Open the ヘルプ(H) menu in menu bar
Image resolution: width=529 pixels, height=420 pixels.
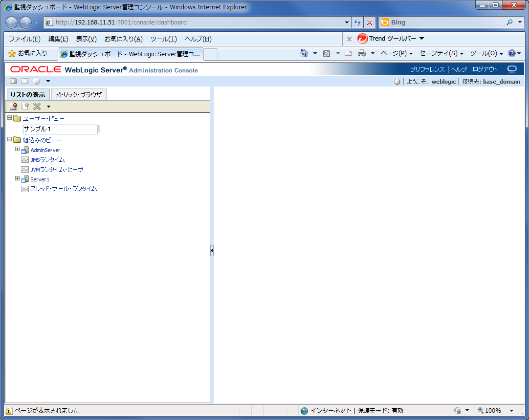(x=198, y=39)
